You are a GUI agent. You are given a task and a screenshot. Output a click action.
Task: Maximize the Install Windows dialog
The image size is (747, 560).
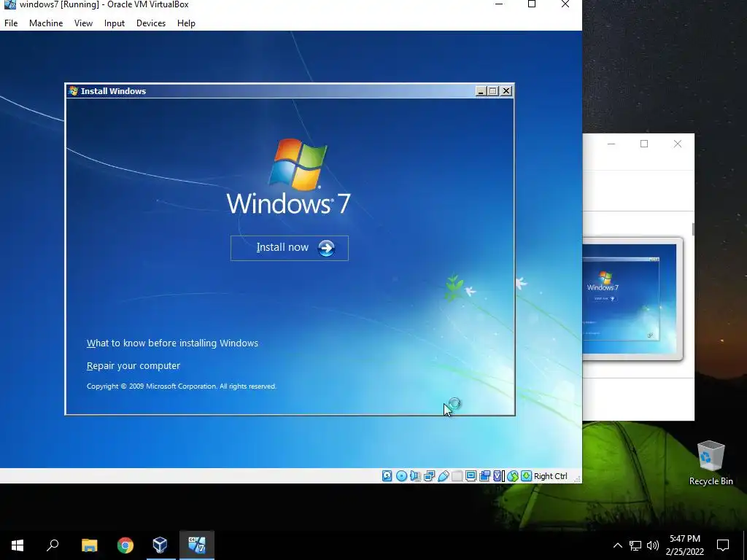click(x=493, y=91)
